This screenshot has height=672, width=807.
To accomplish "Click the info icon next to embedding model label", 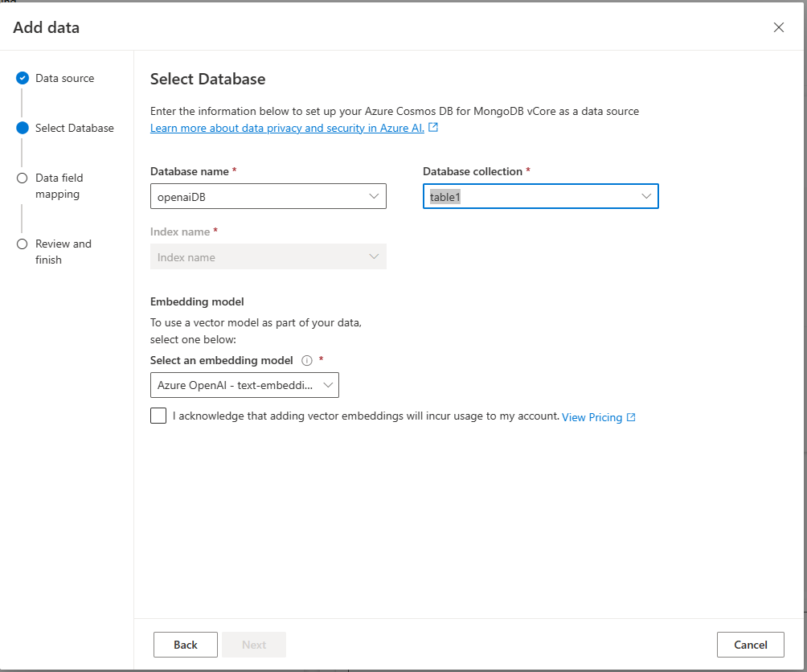I will (x=306, y=360).
